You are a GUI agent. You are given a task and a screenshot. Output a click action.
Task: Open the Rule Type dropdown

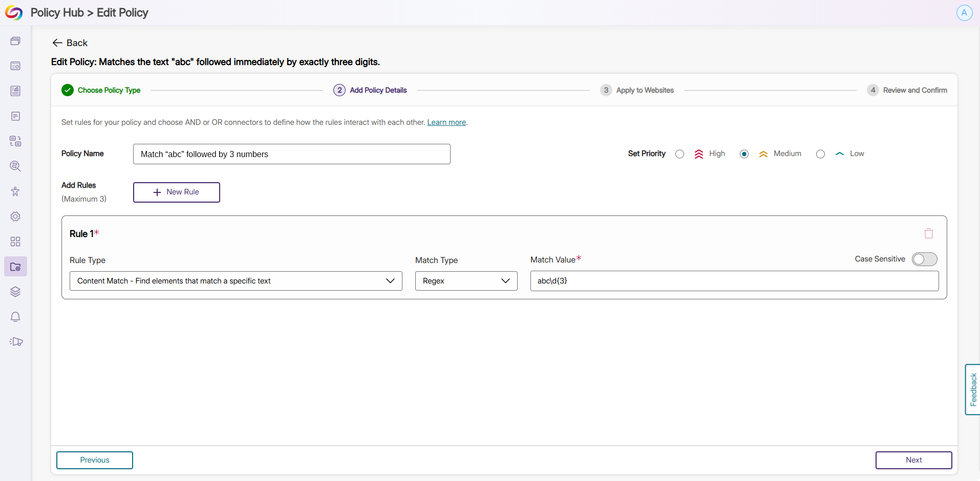tap(236, 281)
